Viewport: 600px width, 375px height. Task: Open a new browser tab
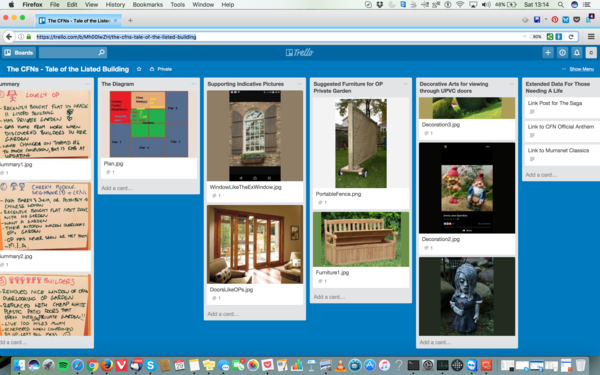pyautogui.click(x=130, y=20)
